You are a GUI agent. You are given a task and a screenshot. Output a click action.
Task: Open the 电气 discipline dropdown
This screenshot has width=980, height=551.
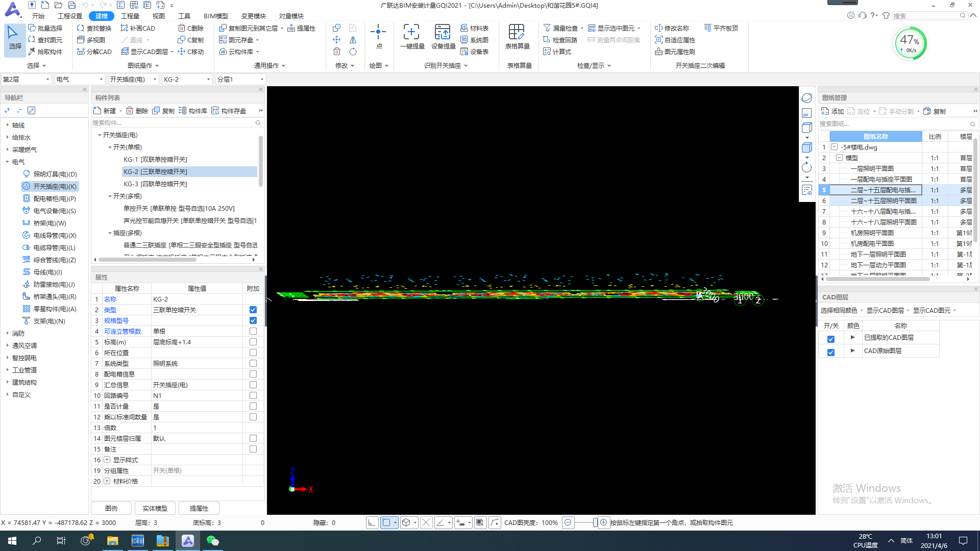[x=80, y=79]
